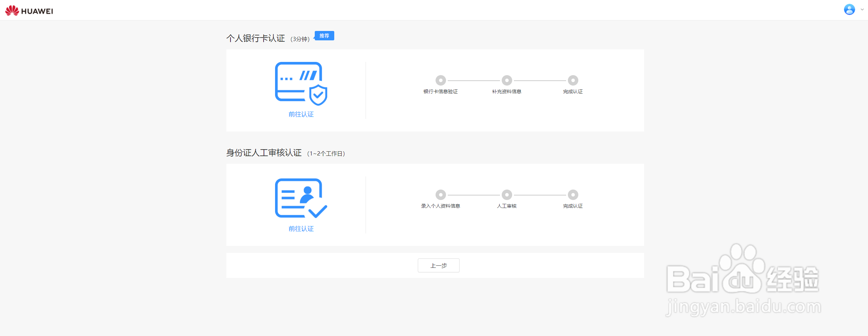The image size is (868, 336).
Task: Open 前往认证 under 个人银行卡认证
Action: click(302, 114)
